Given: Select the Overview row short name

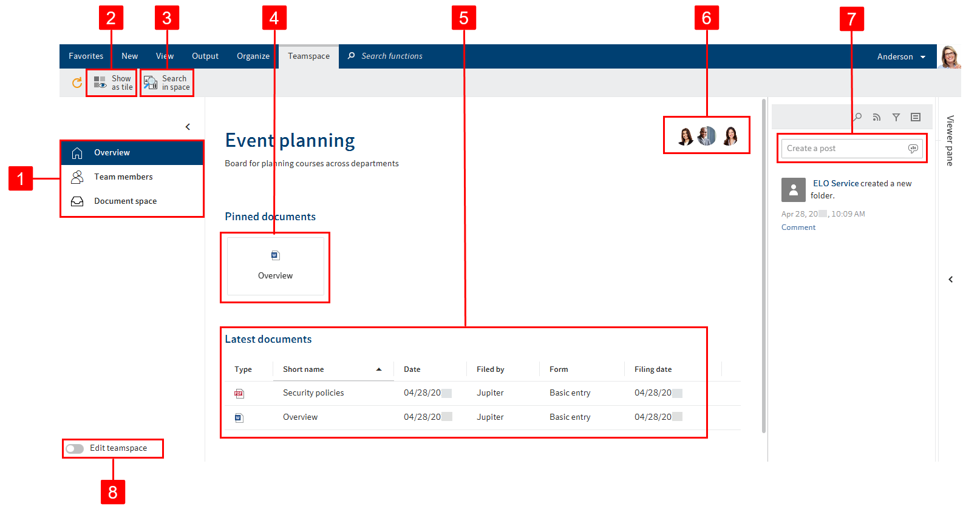Looking at the screenshot, I should tap(300, 417).
